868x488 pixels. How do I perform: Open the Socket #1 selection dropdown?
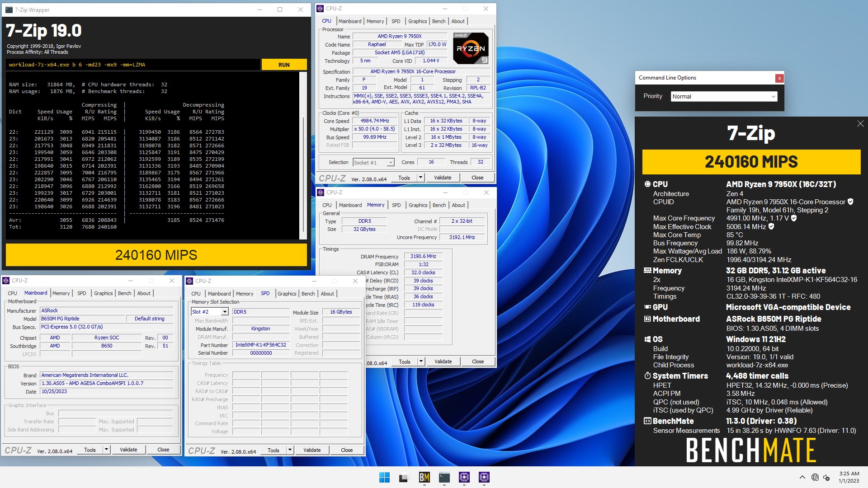coord(374,163)
